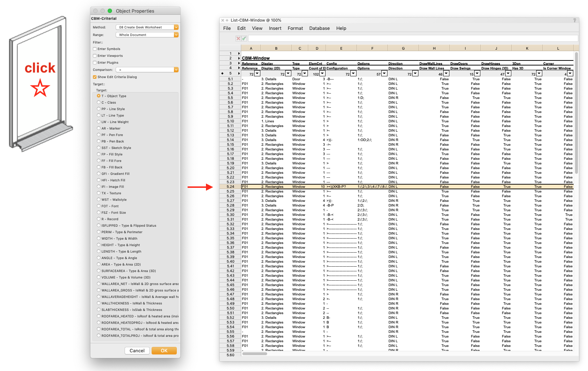Screen dimensions: 588x371
Task: Select the LW - Line Weight target
Action: click(x=99, y=122)
